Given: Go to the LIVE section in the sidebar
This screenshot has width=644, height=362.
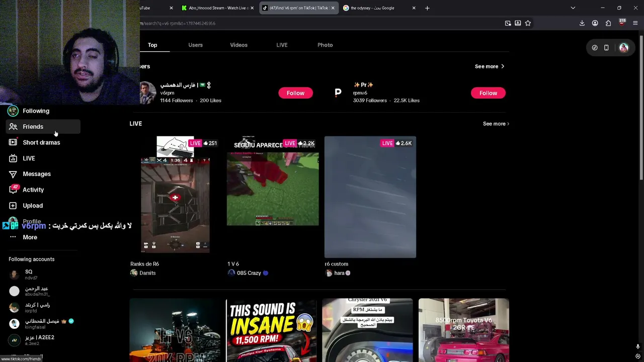Looking at the screenshot, I should 29,158.
